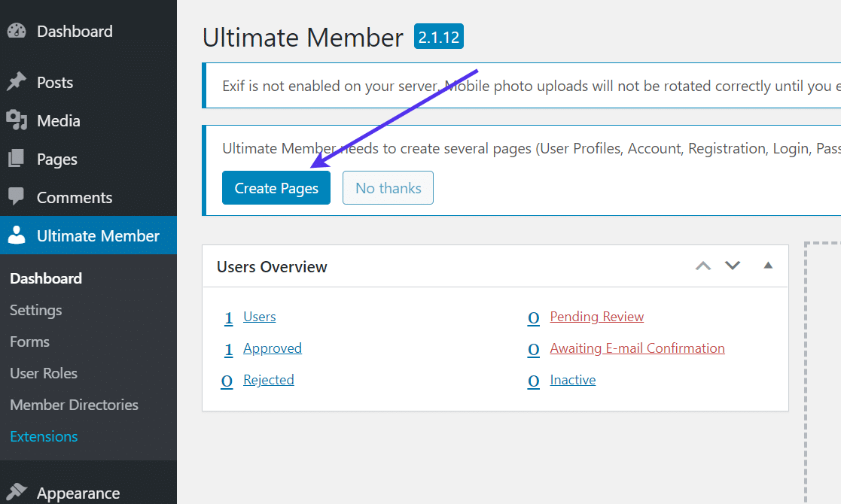The image size is (841, 504).
Task: Dismiss the prompt with No thanks
Action: 388,187
